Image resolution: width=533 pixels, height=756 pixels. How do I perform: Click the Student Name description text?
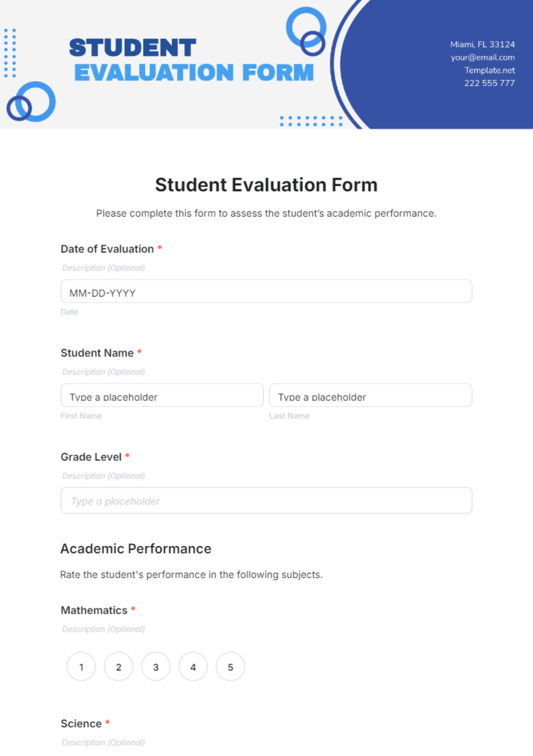coord(103,372)
